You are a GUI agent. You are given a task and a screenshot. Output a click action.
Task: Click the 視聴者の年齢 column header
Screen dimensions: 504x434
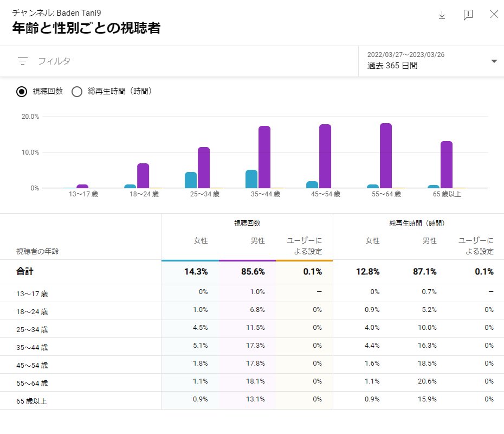(x=37, y=251)
